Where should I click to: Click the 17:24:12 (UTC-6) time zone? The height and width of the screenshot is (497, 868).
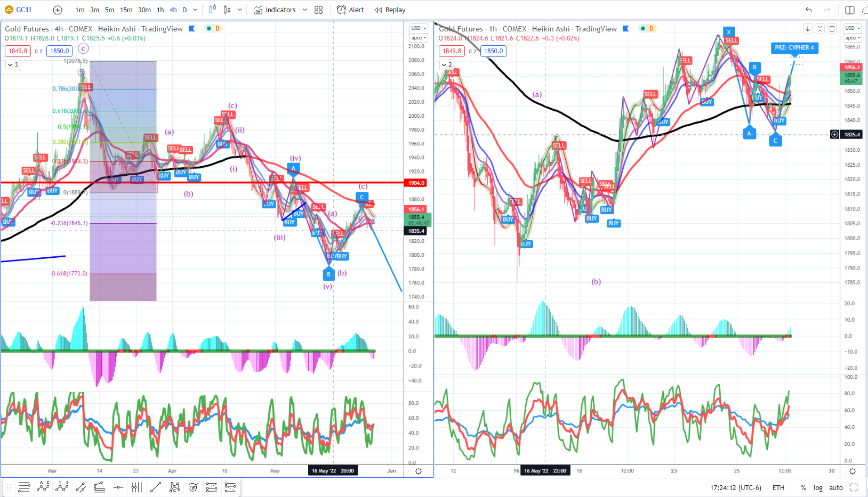tap(736, 487)
